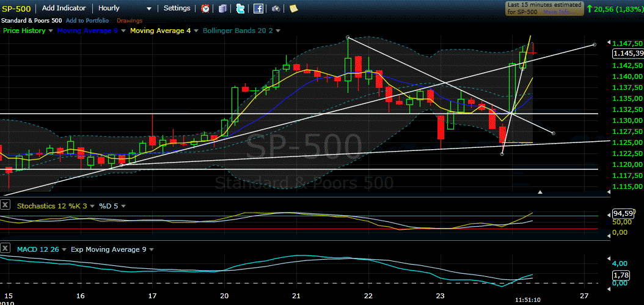Click the green up arrow beside 20,56
Screen dimensions: 644x305
[x=590, y=8]
